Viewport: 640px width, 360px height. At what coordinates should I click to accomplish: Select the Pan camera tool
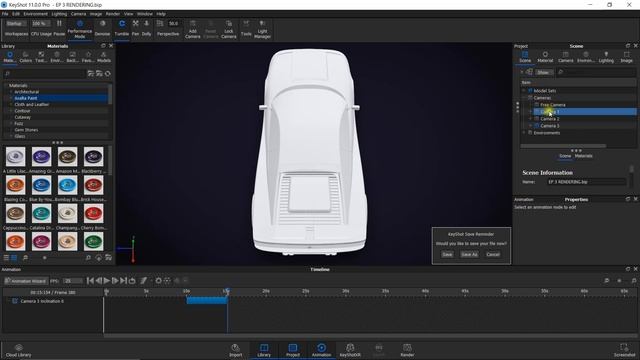pos(136,28)
